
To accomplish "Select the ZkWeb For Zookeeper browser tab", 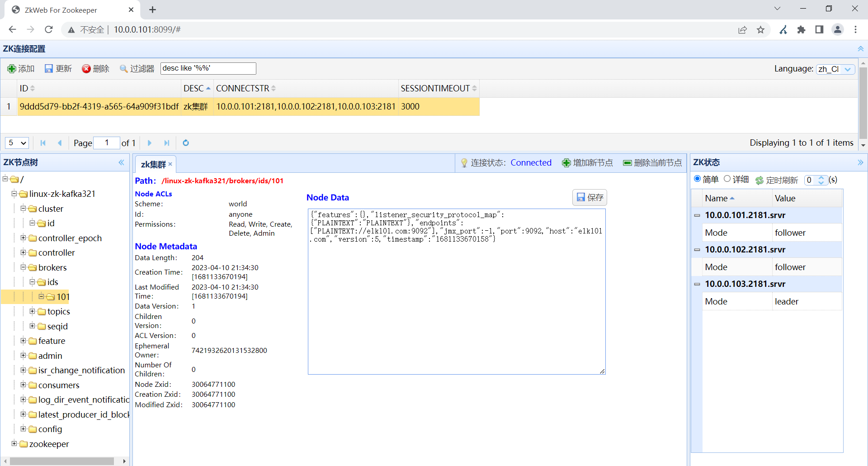I will 72,10.
